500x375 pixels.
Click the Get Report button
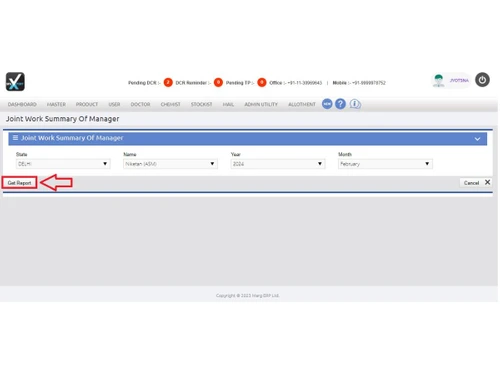point(19,183)
